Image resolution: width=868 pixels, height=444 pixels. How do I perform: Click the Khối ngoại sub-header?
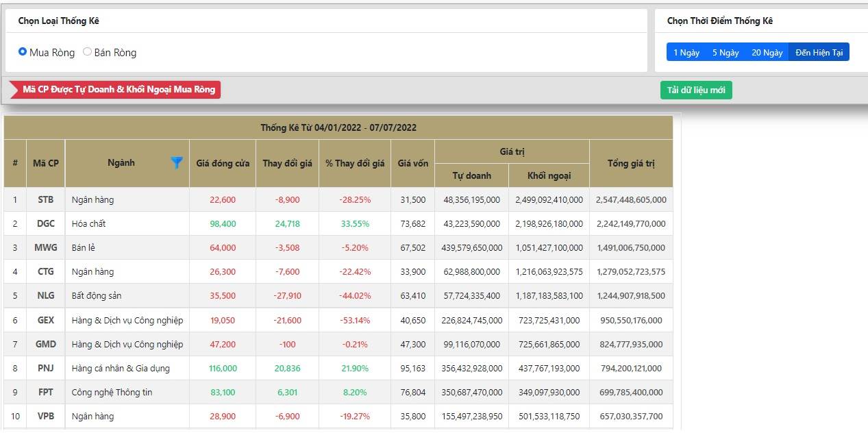click(x=549, y=175)
